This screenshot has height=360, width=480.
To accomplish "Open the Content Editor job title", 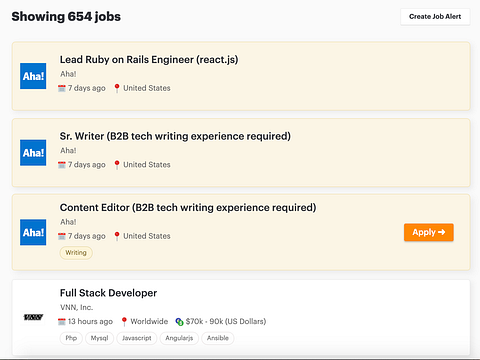I will tap(188, 207).
